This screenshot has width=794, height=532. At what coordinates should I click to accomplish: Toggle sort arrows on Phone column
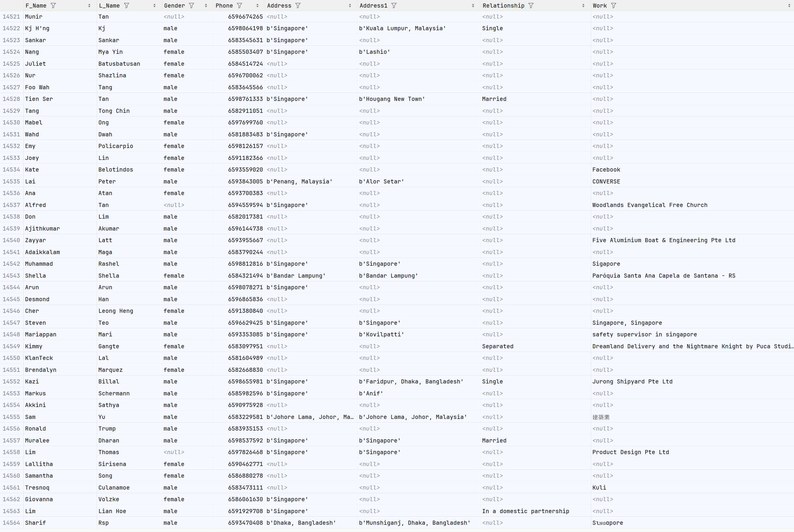tap(257, 6)
